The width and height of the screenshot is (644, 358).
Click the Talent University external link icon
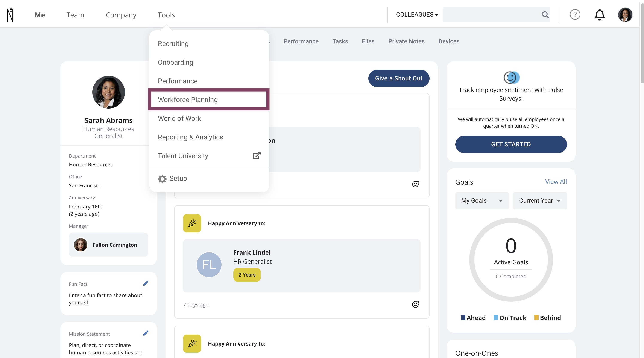coord(257,156)
